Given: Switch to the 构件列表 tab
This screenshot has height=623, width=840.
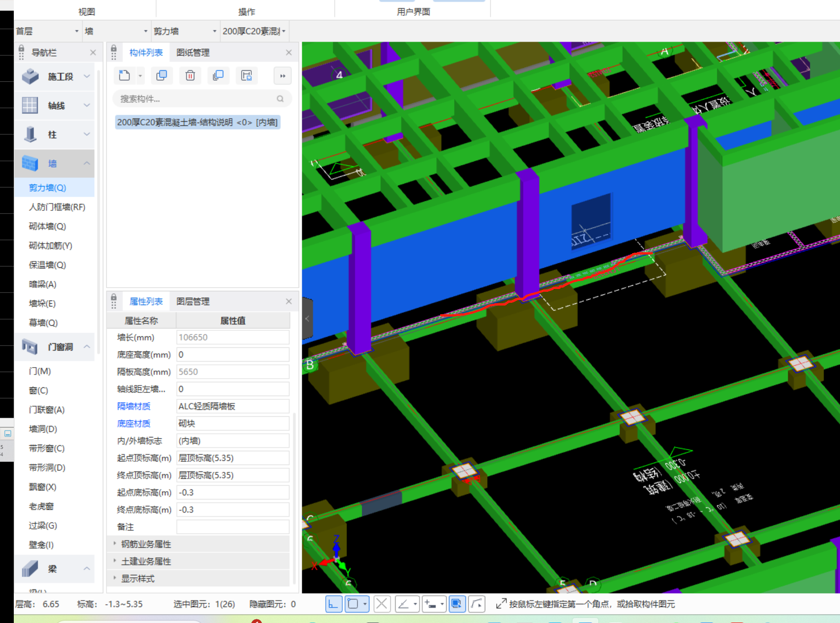Looking at the screenshot, I should [146, 52].
